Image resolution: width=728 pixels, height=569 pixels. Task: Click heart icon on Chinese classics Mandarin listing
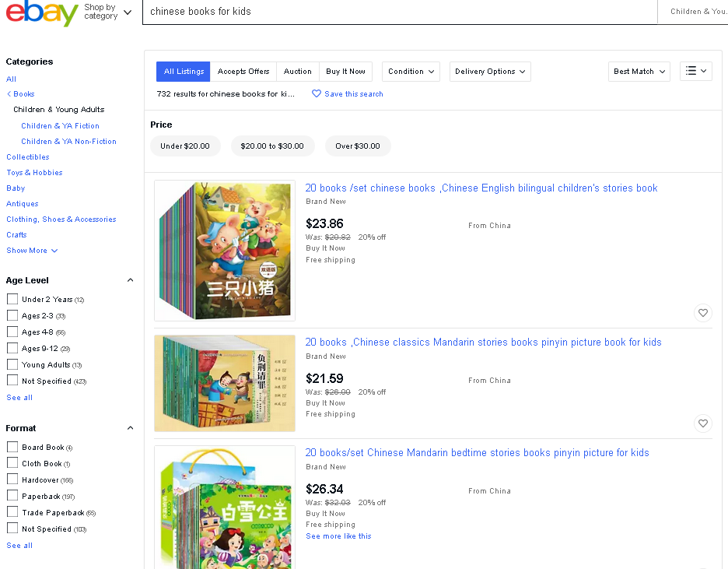click(703, 423)
